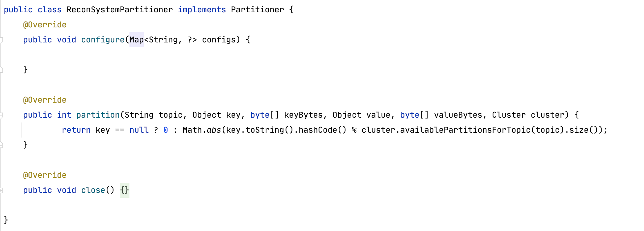Image resolution: width=644 pixels, height=231 pixels.
Task: Click the fold gutter icon beside close()
Action: point(1,190)
